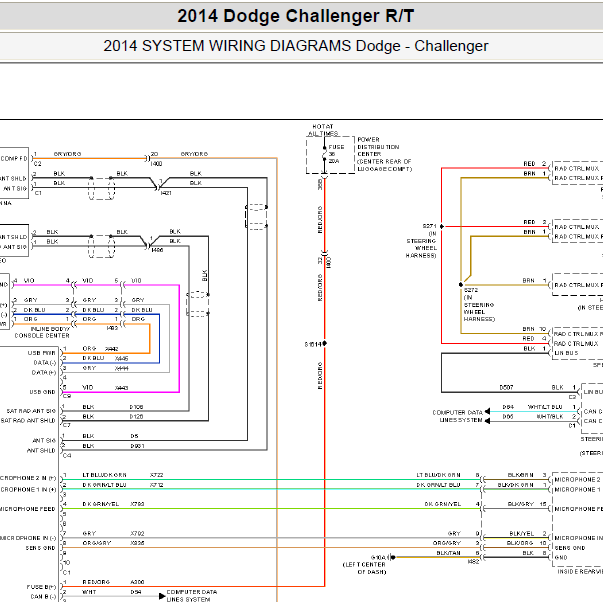Click the "HOT AT ALL TIMES" label

[323, 130]
